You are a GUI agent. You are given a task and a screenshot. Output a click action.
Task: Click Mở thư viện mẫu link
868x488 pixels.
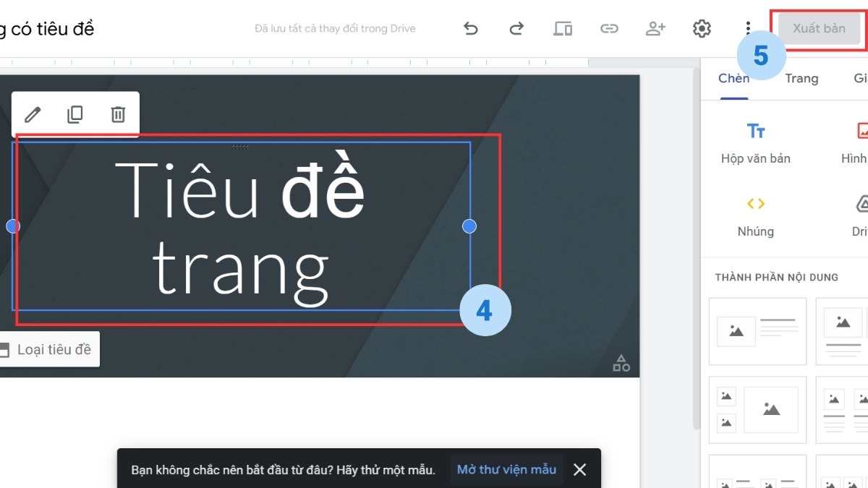coord(506,470)
